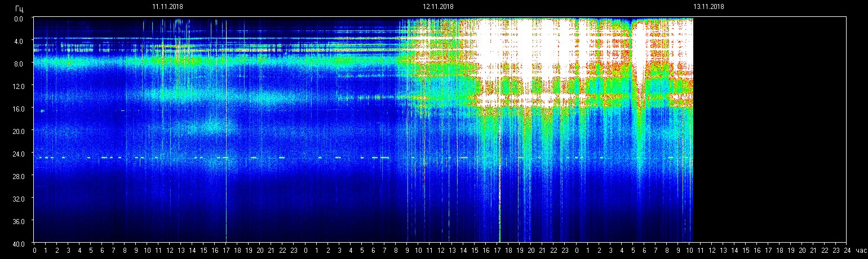The image size is (868, 259).
Task: Click the final 24 hour tick label
Action: coord(847,250)
